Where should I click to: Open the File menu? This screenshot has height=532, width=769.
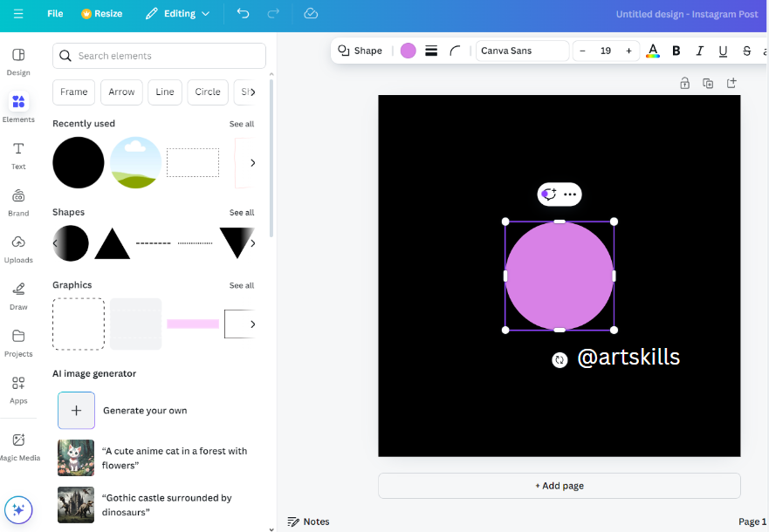pos(55,14)
